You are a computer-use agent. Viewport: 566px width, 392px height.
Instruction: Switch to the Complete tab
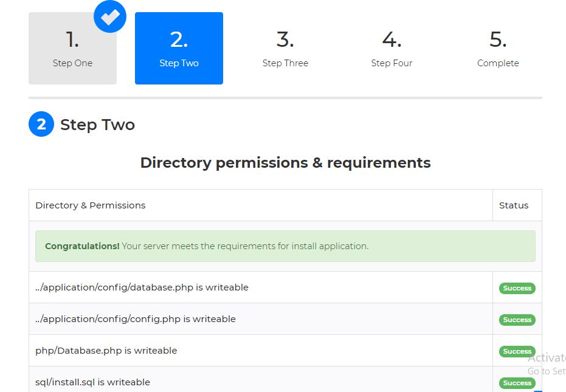[x=498, y=49]
